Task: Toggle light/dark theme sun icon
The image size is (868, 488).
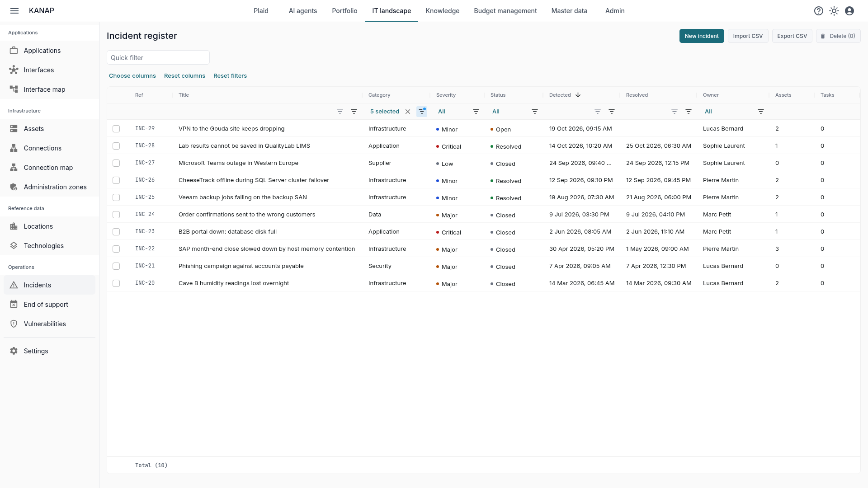Action: coord(834,11)
